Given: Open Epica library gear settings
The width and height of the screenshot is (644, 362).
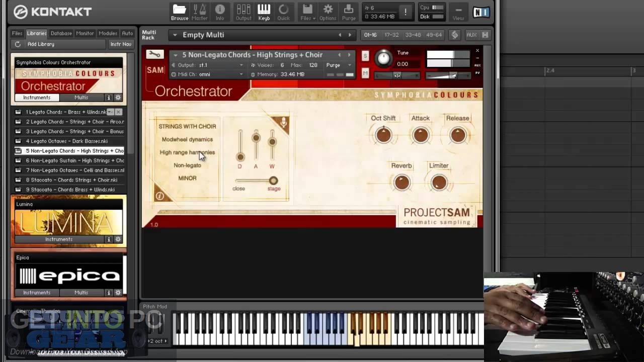Looking at the screenshot, I should tap(118, 293).
